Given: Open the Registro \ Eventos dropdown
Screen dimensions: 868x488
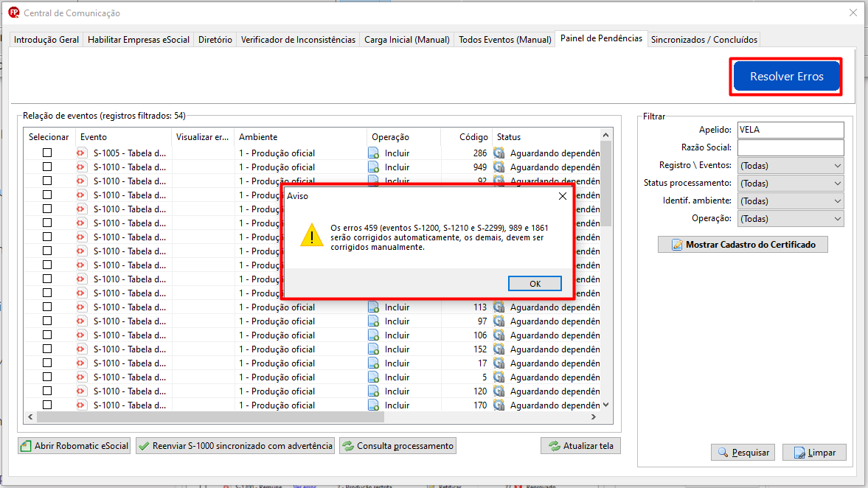Looking at the screenshot, I should (791, 165).
